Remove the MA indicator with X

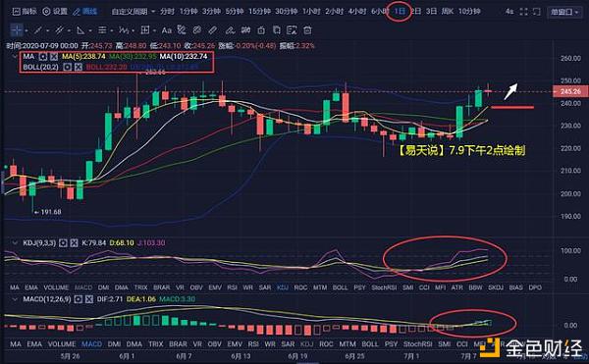point(54,57)
